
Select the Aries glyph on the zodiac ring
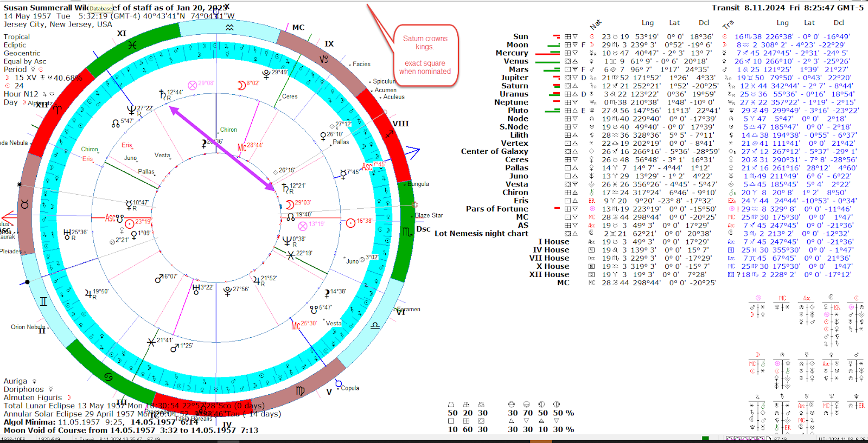[x=58, y=110]
